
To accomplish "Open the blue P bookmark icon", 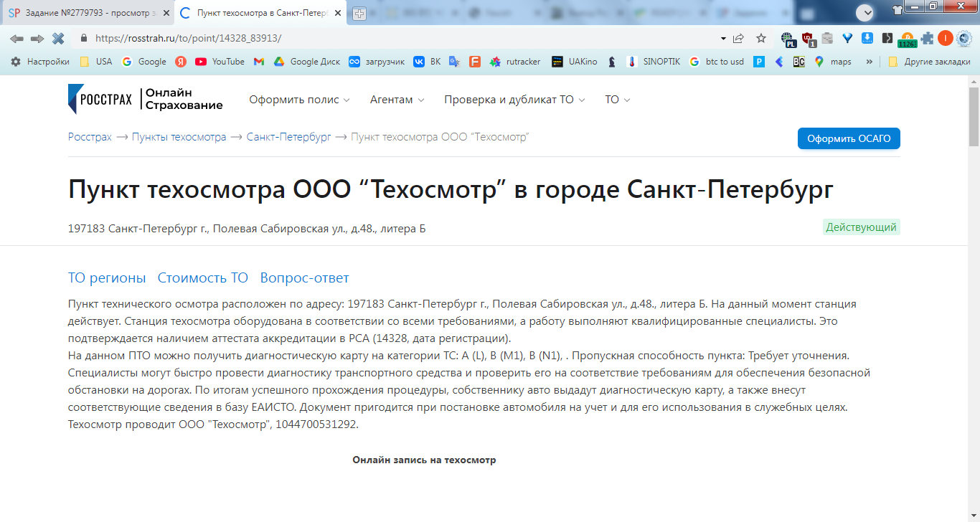I will pos(759,62).
